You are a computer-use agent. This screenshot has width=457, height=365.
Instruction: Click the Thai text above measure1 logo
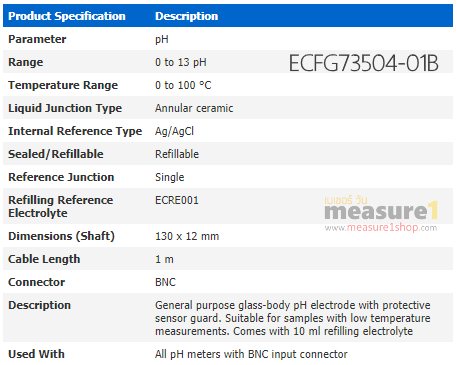click(x=346, y=200)
